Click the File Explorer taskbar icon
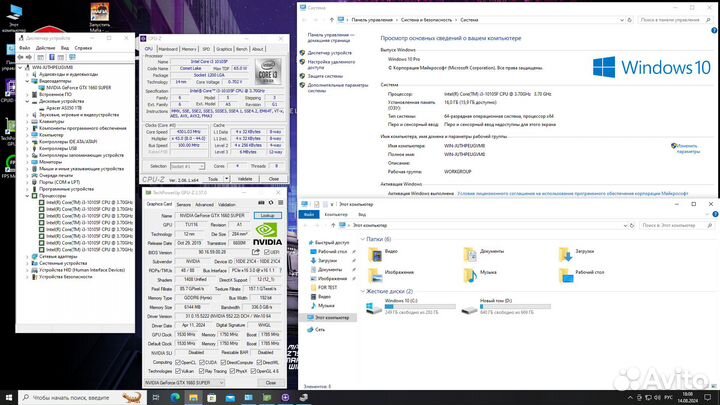720x405 pixels. 193,398
